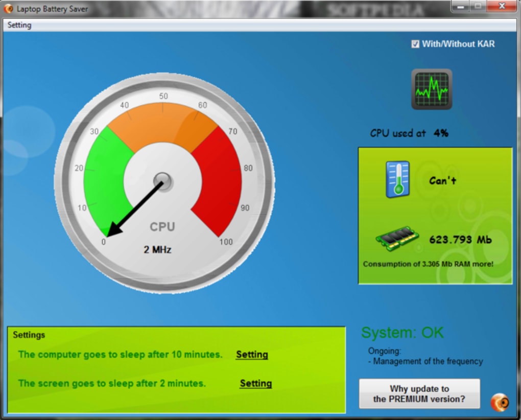Screen dimensions: 521x420
Task: Click Why update to PREMIUM version button
Action: pos(419,394)
